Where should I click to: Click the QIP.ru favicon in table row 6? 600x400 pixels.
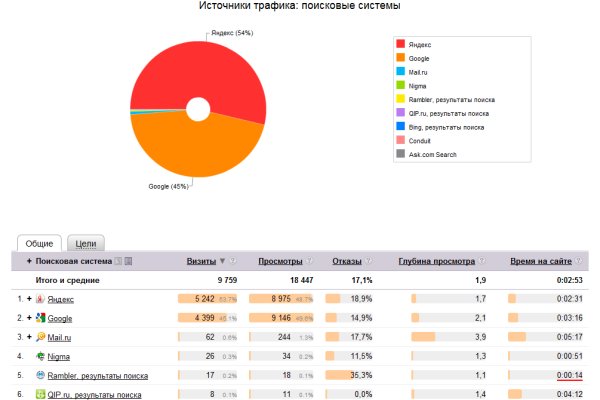(40, 394)
